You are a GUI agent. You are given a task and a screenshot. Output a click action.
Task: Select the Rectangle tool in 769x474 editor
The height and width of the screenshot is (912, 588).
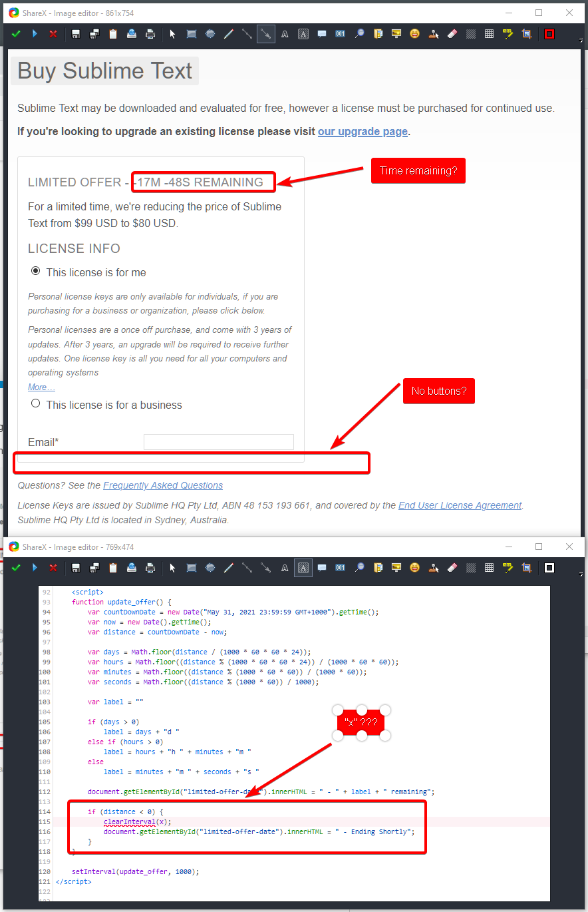pos(192,568)
